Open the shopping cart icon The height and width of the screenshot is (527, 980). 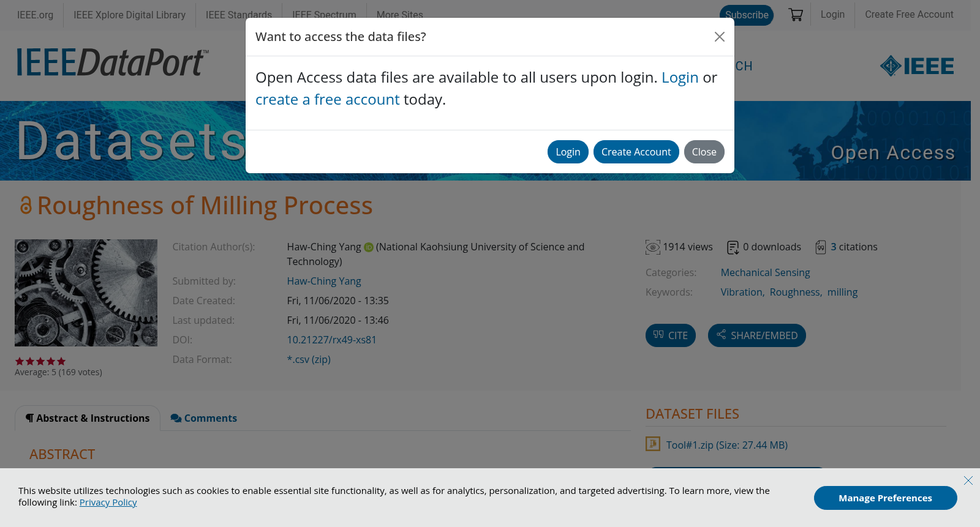coord(796,15)
